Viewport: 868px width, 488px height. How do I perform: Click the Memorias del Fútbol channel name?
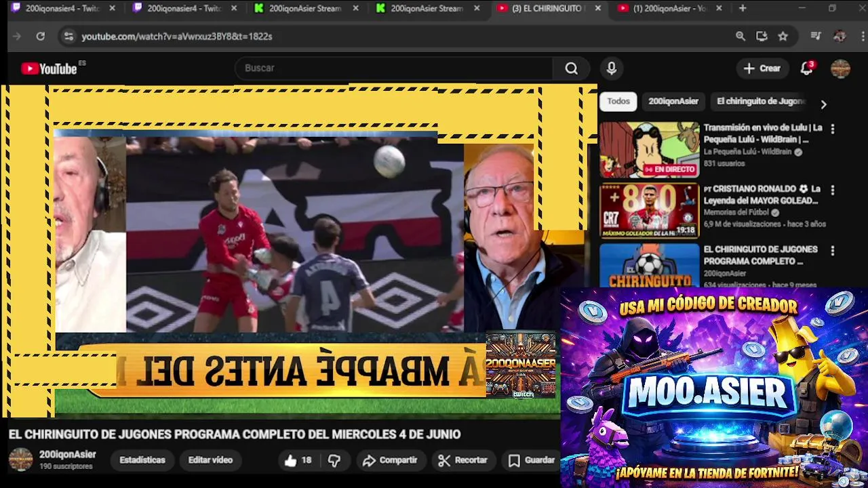tap(736, 212)
